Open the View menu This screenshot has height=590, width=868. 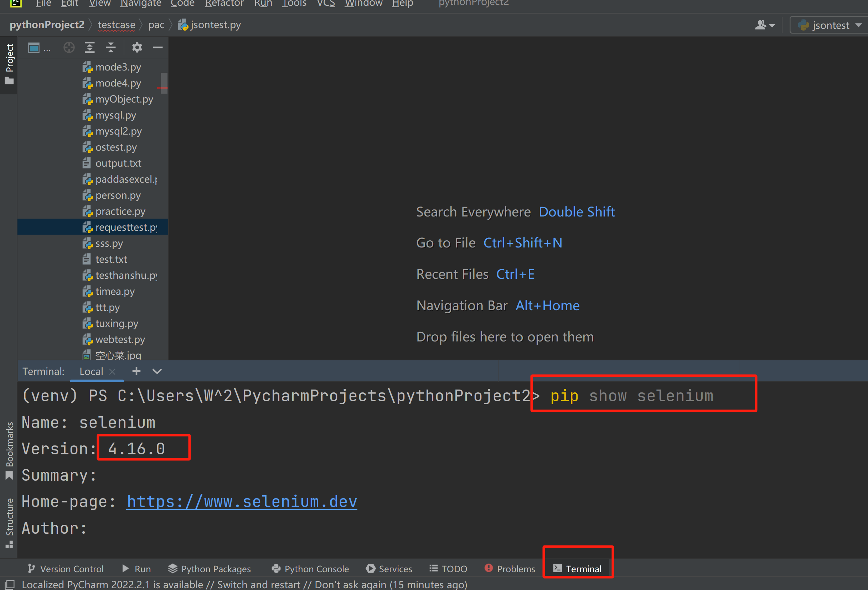pos(100,3)
